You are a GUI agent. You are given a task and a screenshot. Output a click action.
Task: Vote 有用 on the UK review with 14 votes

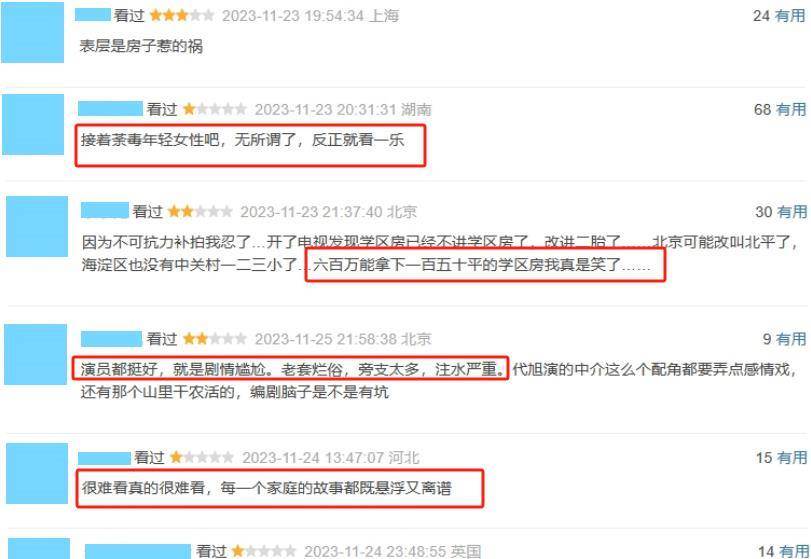[794, 551]
